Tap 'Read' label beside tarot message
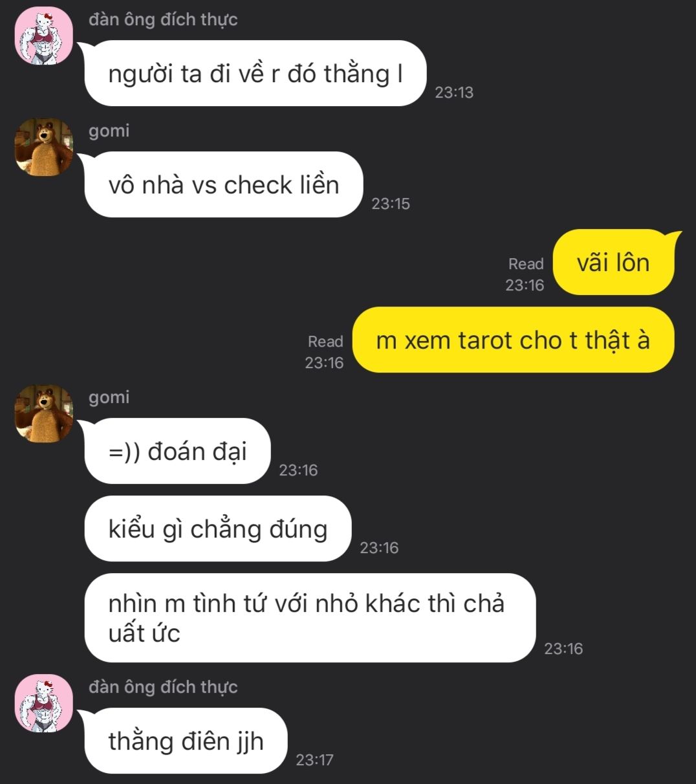 pyautogui.click(x=325, y=342)
